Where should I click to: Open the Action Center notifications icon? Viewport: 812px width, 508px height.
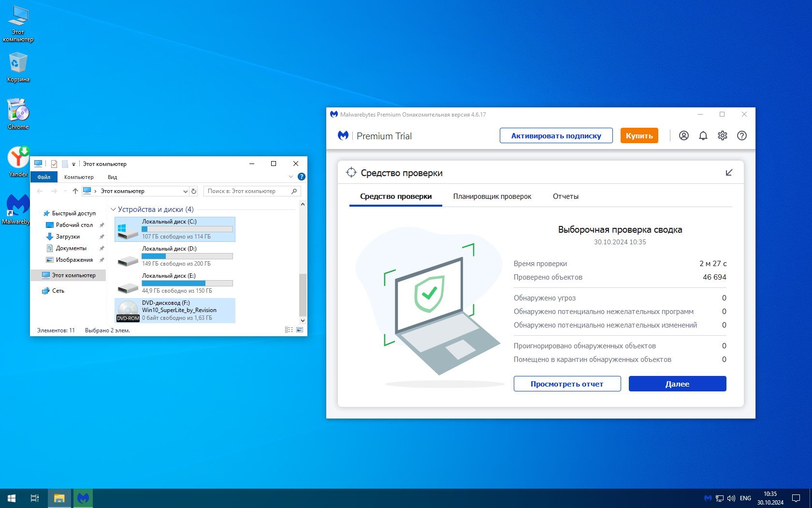point(796,498)
